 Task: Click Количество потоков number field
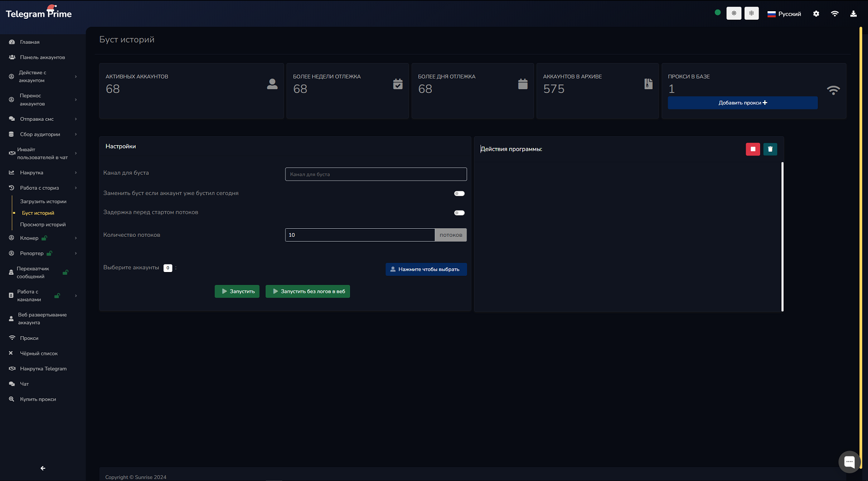360,235
